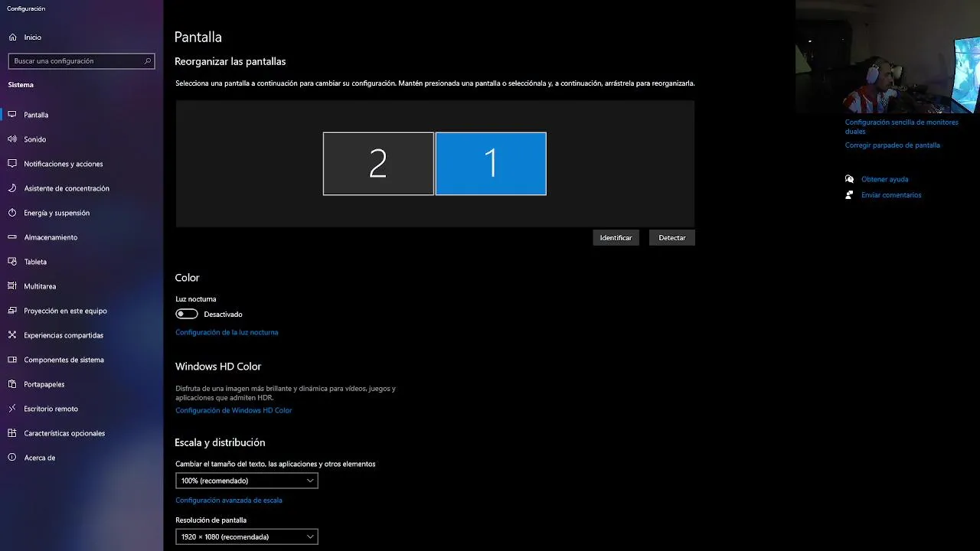The image size is (980, 551).
Task: Click the Enviar comentarios link text
Action: 891,195
